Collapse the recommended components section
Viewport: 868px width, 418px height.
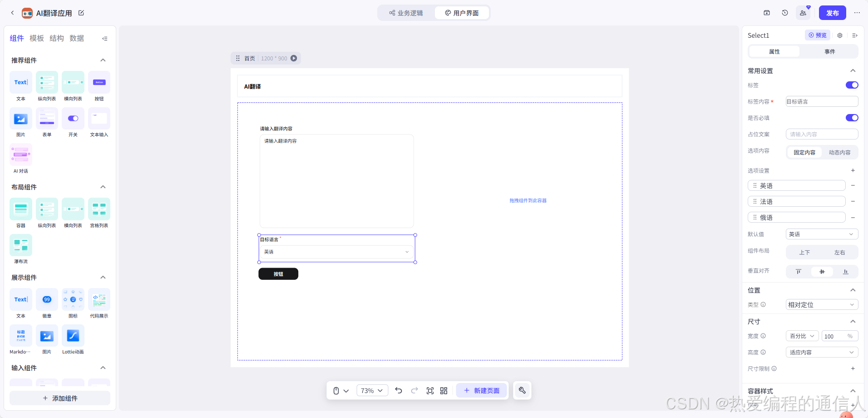[x=103, y=60]
